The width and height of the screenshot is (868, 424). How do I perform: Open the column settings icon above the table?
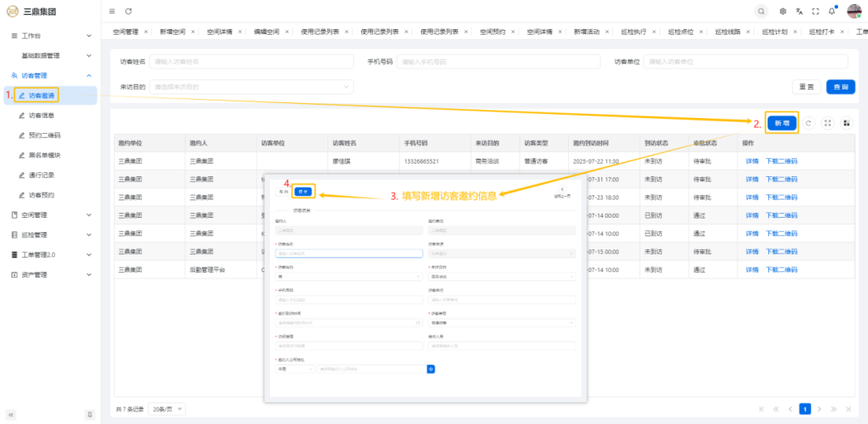[x=846, y=123]
